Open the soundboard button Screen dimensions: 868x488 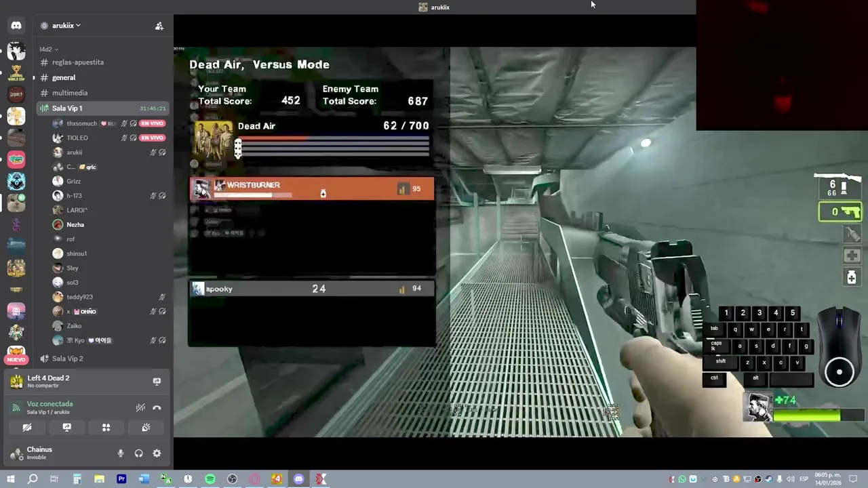point(146,428)
